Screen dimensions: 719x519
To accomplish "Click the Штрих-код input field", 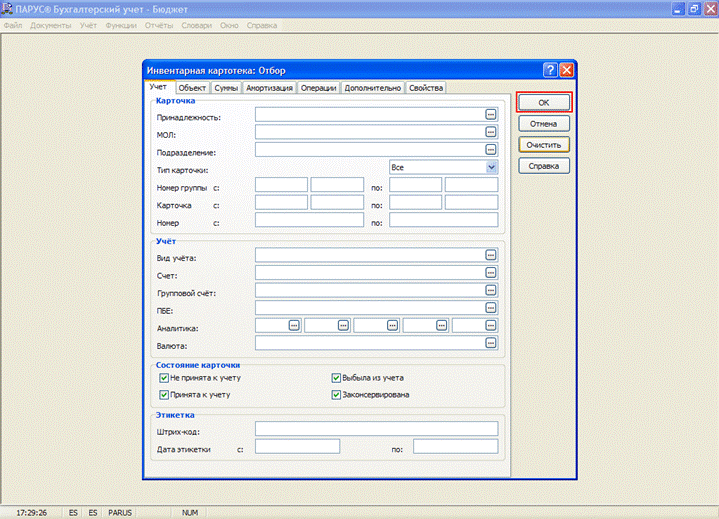I will point(376,429).
